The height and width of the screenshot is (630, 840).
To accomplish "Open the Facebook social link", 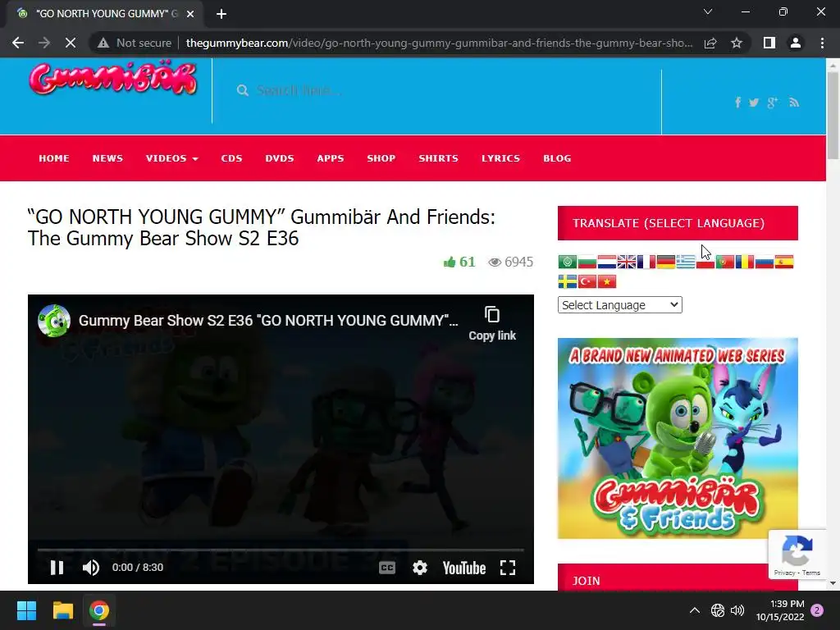I will point(737,103).
